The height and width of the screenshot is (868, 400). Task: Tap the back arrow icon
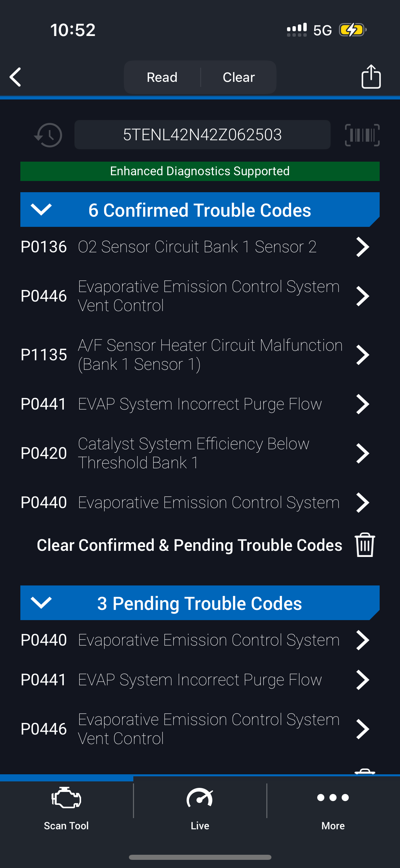[16, 77]
